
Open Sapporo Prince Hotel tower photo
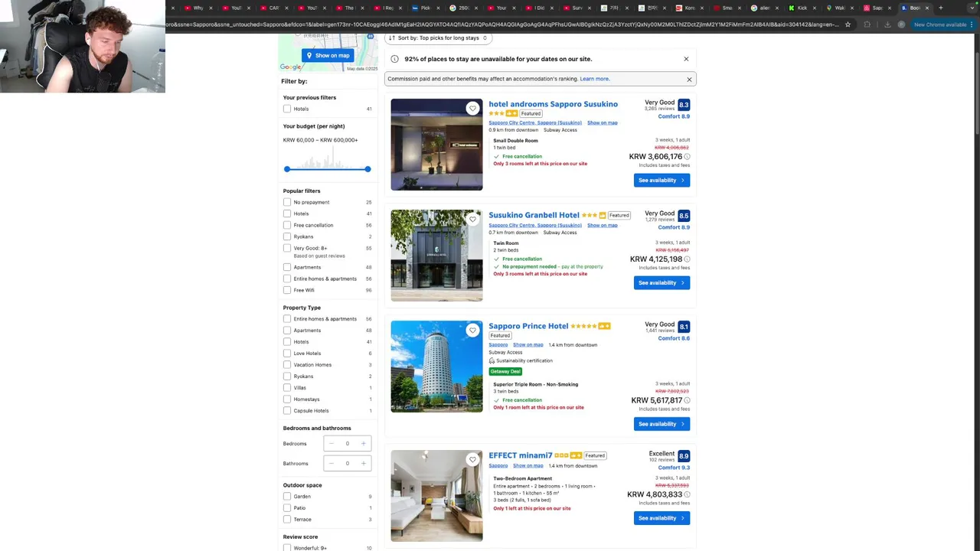click(436, 367)
